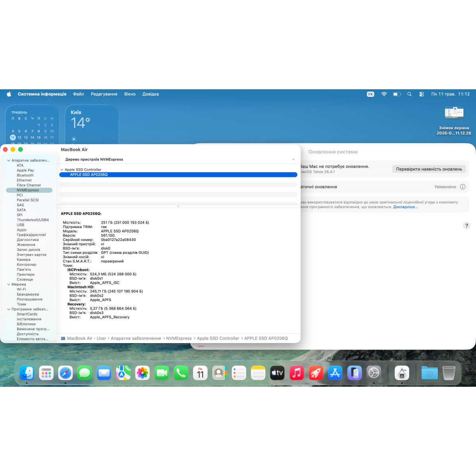Image resolution: width=476 pixels, height=476 pixels.
Task: Open Contacts app in Dock
Action: [219, 373]
